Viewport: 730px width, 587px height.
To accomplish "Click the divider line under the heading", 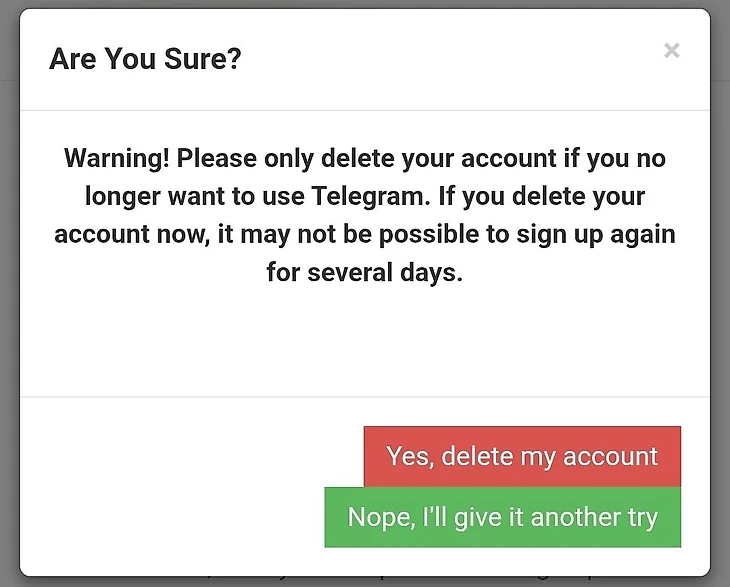I will pyautogui.click(x=364, y=110).
